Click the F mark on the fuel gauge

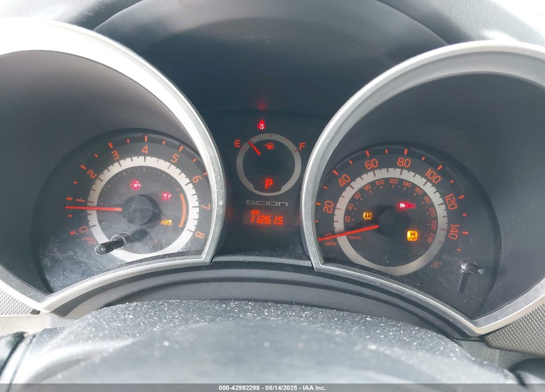click(x=302, y=146)
